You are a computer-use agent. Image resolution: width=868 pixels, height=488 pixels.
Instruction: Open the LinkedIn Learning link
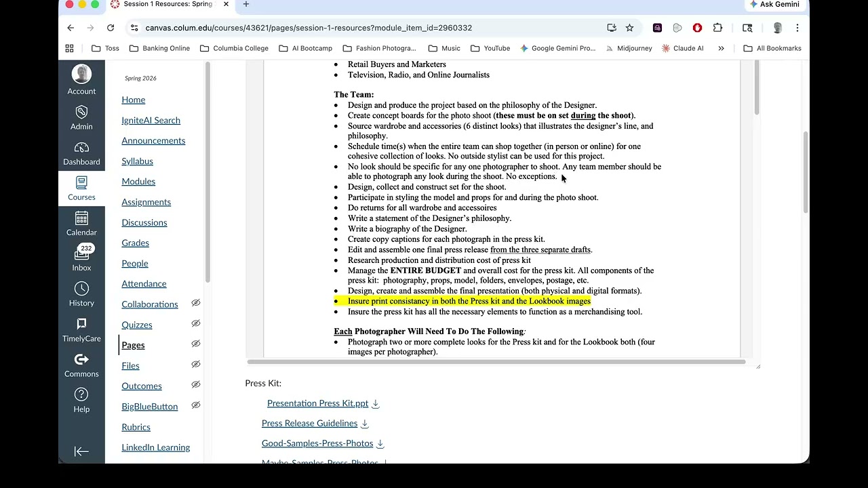tap(156, 447)
